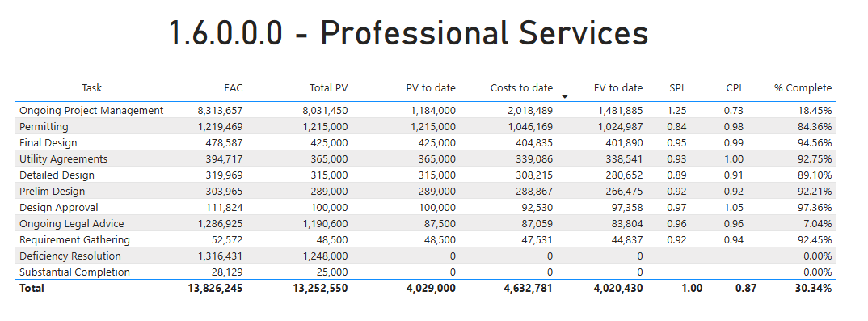Image resolution: width=868 pixels, height=321 pixels.
Task: Click the 1.6.0.0.0 - Professional Services title
Action: tap(408, 32)
